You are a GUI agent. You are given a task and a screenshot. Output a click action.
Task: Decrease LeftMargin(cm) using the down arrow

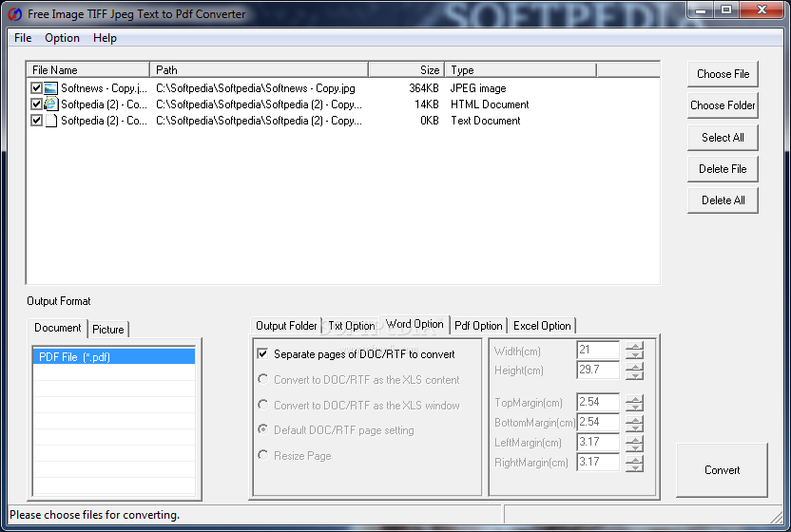(x=634, y=447)
